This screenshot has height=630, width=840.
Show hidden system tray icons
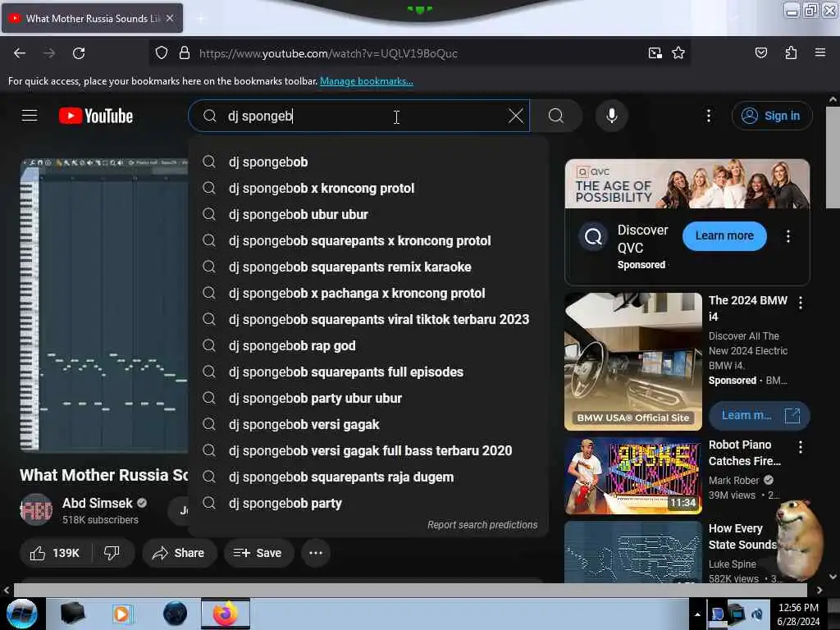click(x=697, y=614)
